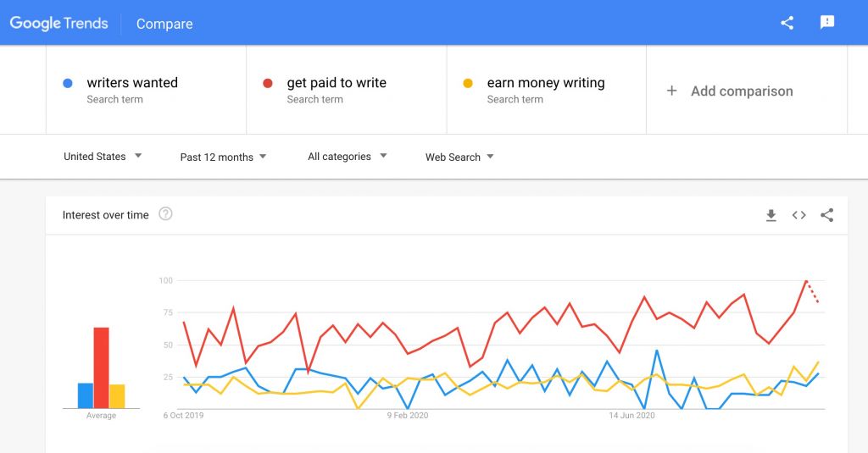The width and height of the screenshot is (868, 453).
Task: Click the embed code icon
Action: click(x=798, y=216)
